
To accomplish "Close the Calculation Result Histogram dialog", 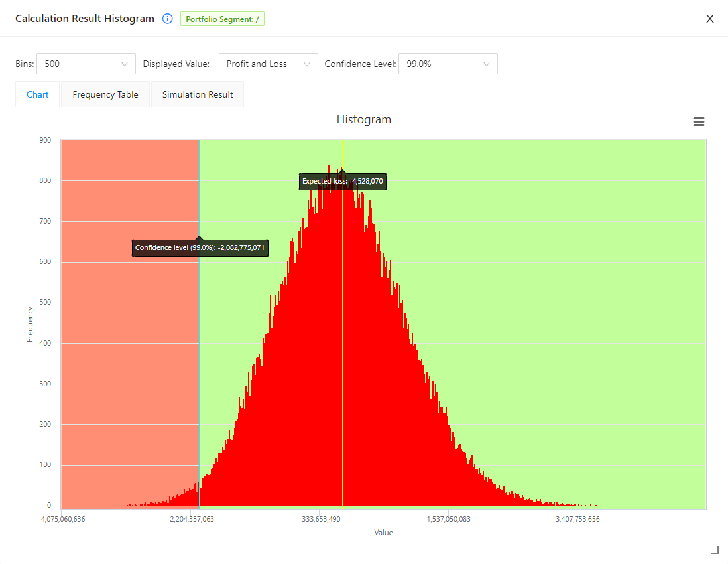I will (709, 19).
